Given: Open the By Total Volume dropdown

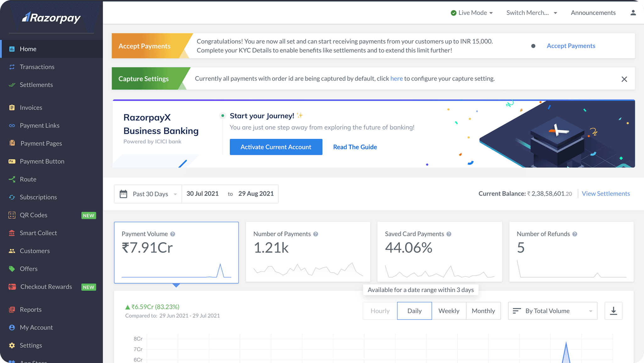Looking at the screenshot, I should pyautogui.click(x=552, y=311).
